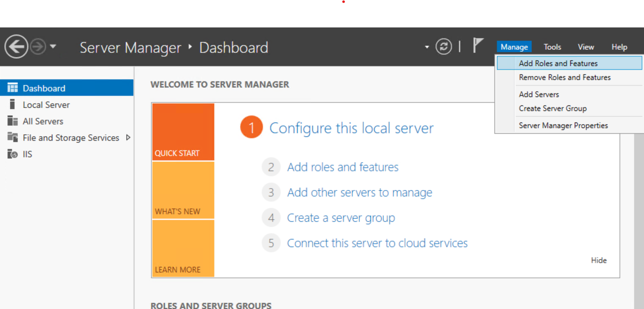
Task: Select the QUICK START tile
Action: tap(183, 132)
